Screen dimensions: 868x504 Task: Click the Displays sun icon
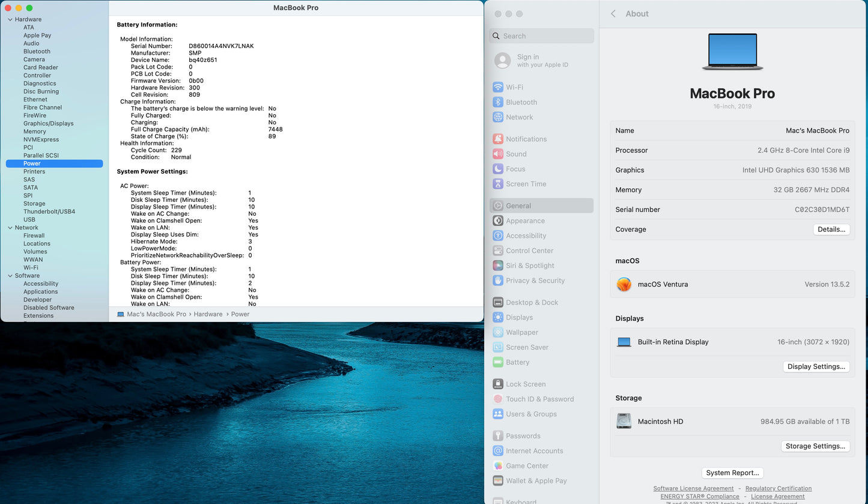pos(497,317)
